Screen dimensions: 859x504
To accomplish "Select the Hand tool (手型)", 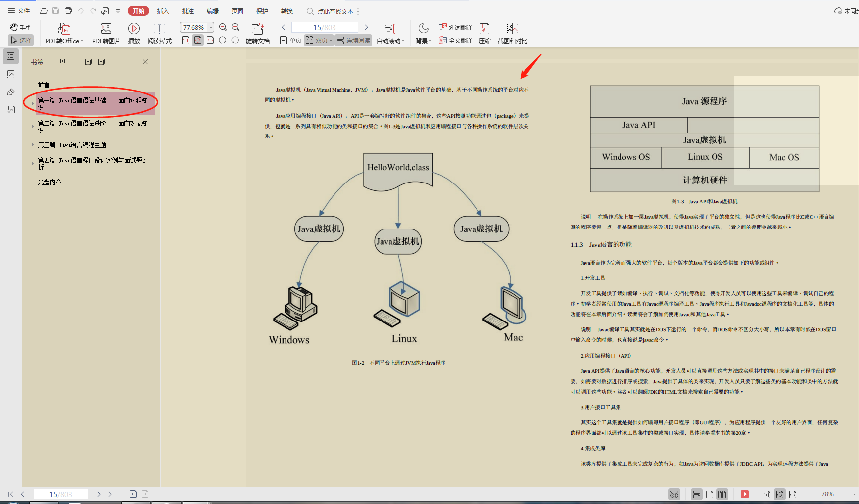I will point(21,27).
